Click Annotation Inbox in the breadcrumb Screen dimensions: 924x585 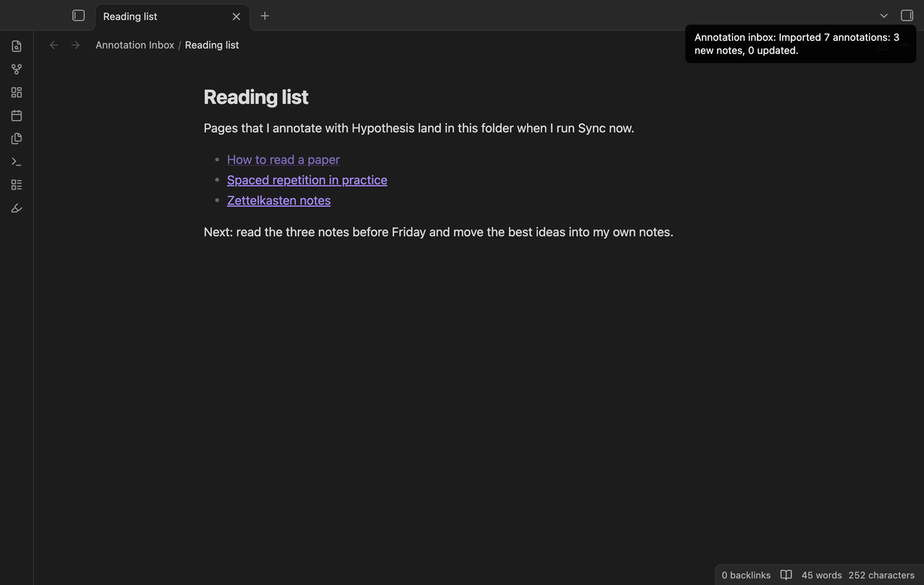pyautogui.click(x=135, y=45)
